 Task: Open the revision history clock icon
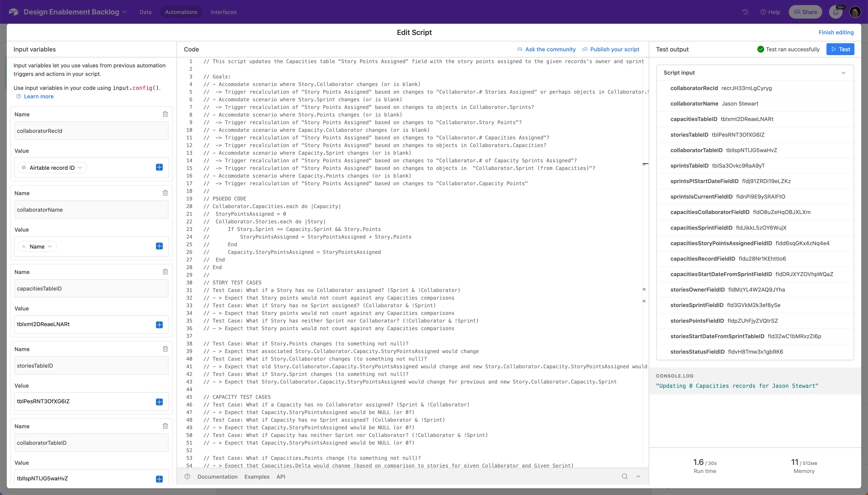745,12
